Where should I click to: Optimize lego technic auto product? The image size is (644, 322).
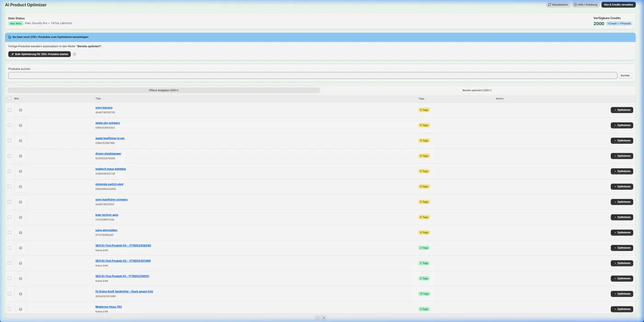(x=622, y=217)
